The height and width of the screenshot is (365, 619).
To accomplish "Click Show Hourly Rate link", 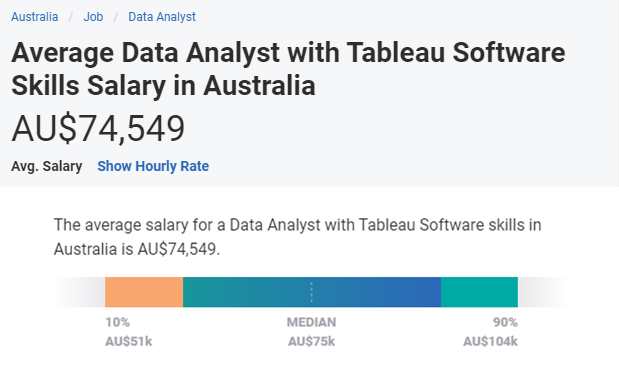I will pos(153,166).
